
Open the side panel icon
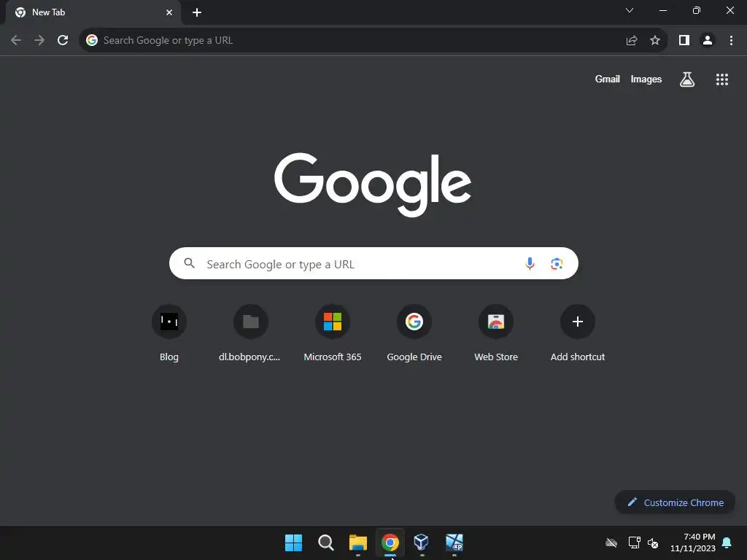click(x=684, y=41)
